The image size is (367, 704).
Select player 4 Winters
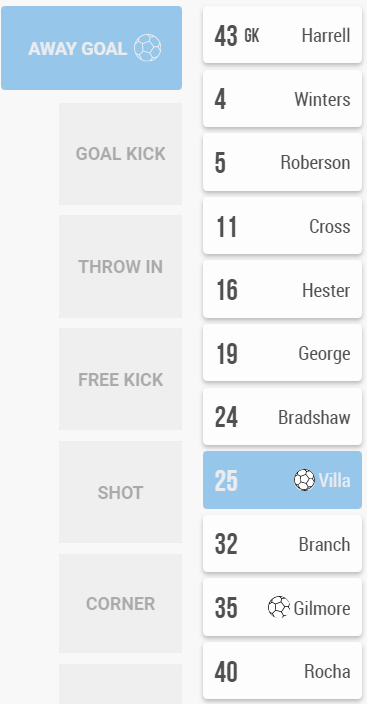pyautogui.click(x=283, y=99)
